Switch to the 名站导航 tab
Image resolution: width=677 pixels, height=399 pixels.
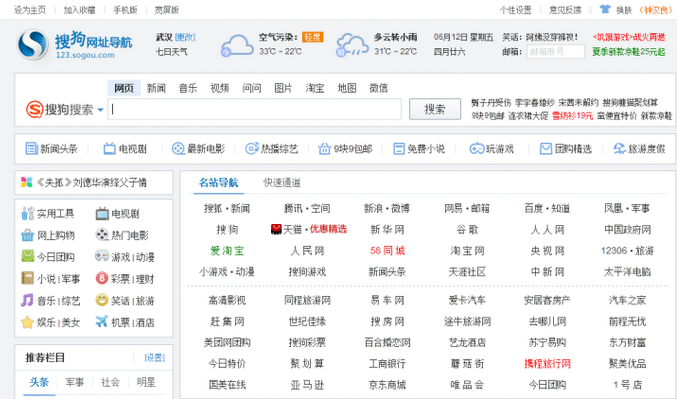(218, 183)
